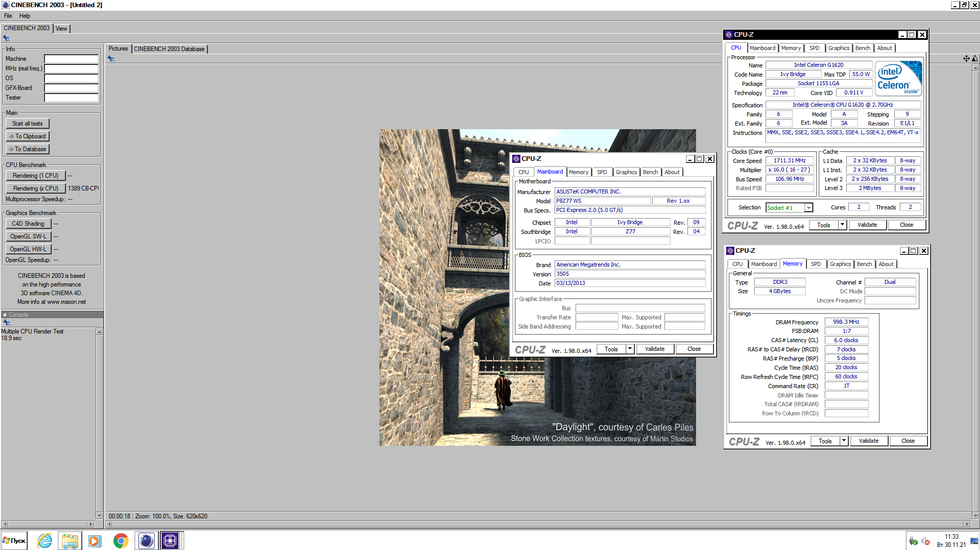Switch to the View tab in CINEBENCH
The height and width of the screenshot is (550, 980).
[61, 29]
